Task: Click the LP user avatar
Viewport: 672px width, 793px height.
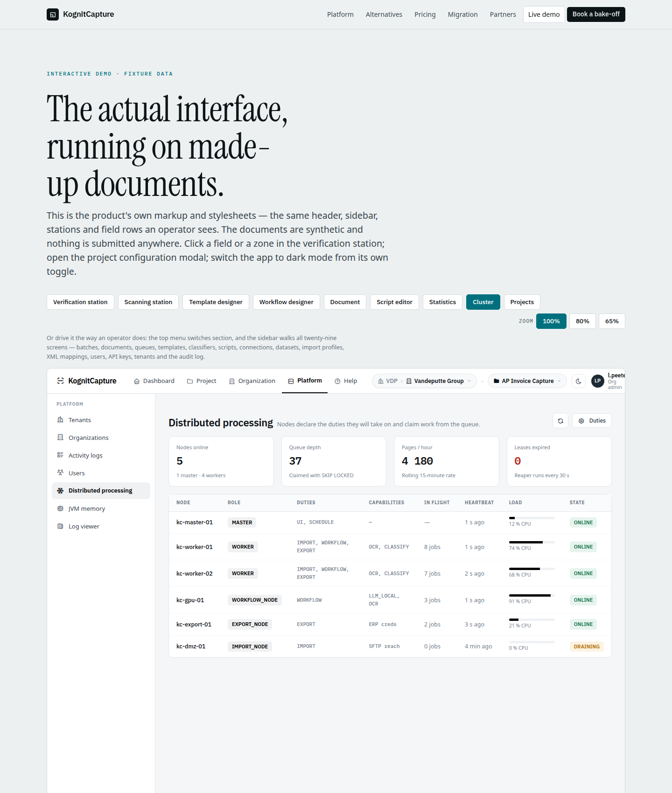Action: click(598, 381)
